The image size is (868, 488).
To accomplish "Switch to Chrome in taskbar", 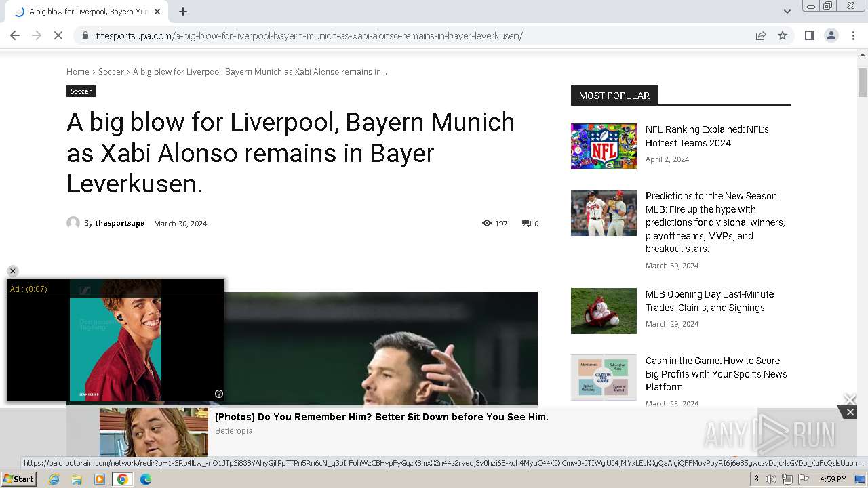I will tap(123, 479).
